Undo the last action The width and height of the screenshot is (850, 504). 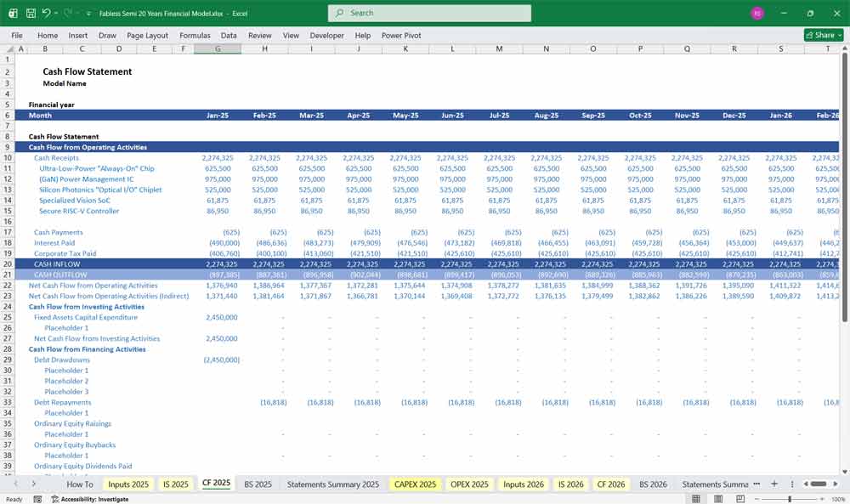click(47, 13)
